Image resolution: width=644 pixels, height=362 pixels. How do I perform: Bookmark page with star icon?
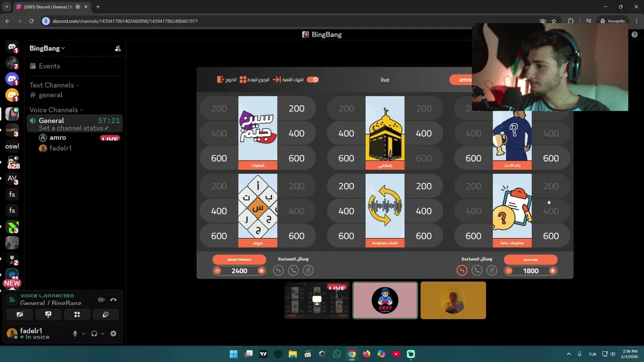tap(553, 21)
